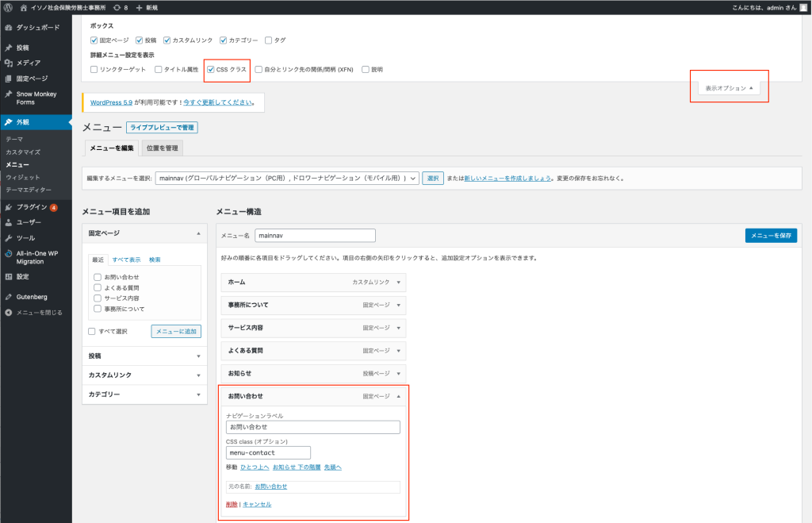The image size is (812, 523).
Task: Open Media library sidebar icon
Action: pyautogui.click(x=8, y=63)
